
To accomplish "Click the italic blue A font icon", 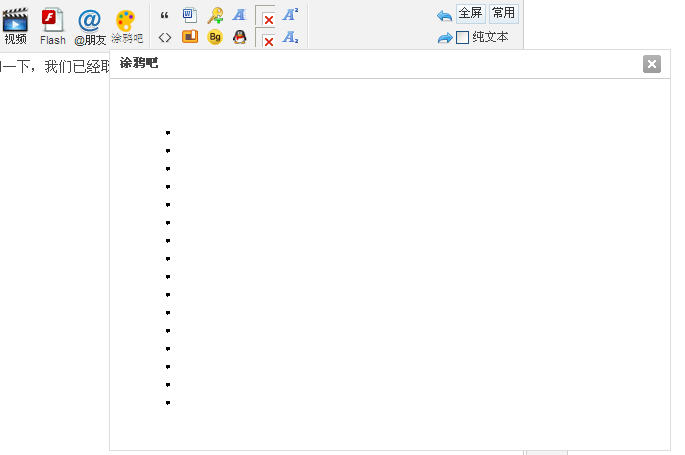I will click(240, 15).
